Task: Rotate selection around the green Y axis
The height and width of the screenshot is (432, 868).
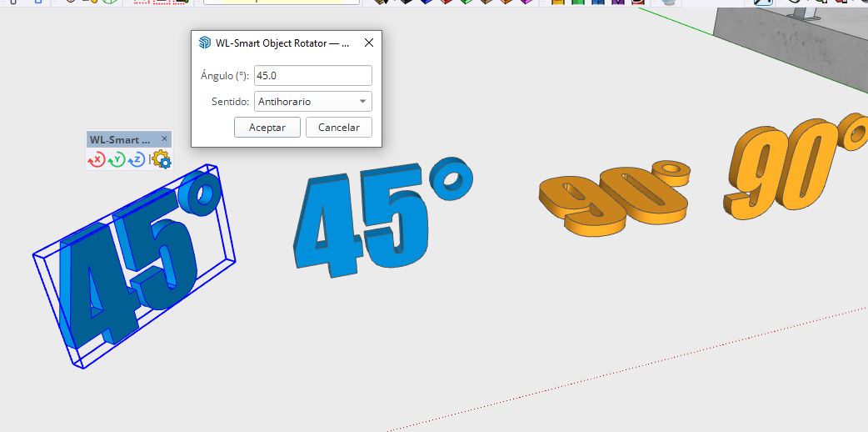Action: click(x=117, y=160)
